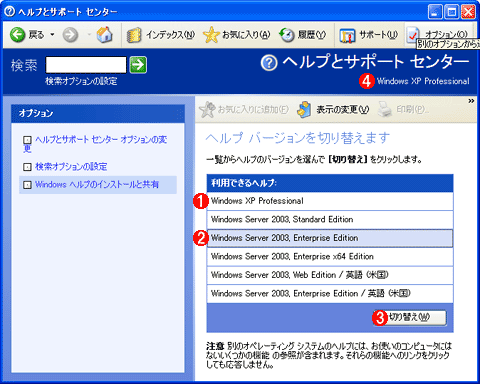Minimize the Help and Support window
The height and width of the screenshot is (384, 480).
pos(435,12)
